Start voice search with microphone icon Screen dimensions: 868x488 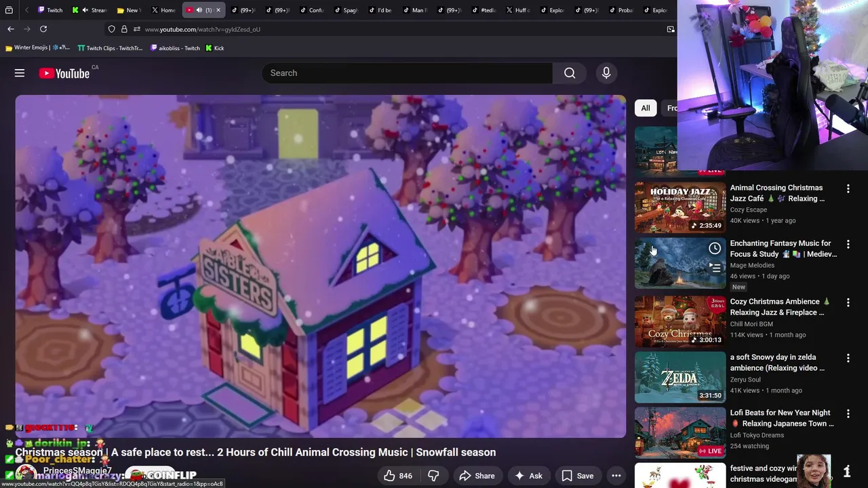pos(606,73)
